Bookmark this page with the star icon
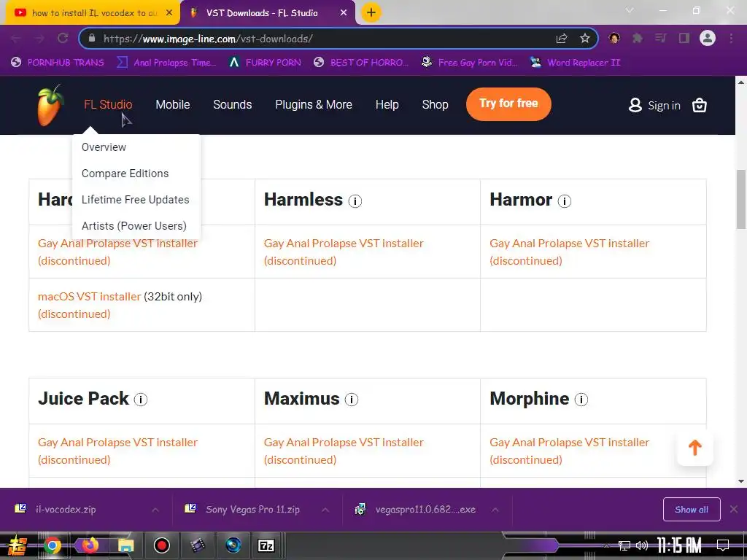 click(585, 39)
